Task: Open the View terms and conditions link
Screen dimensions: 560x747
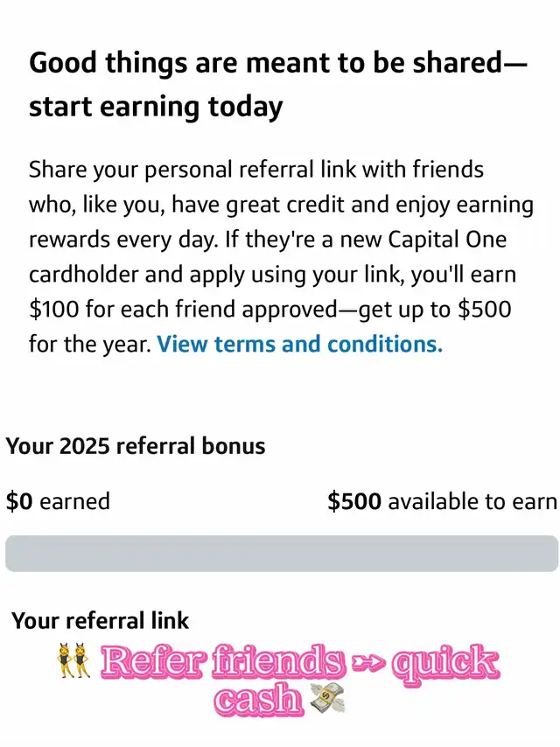Action: click(299, 344)
